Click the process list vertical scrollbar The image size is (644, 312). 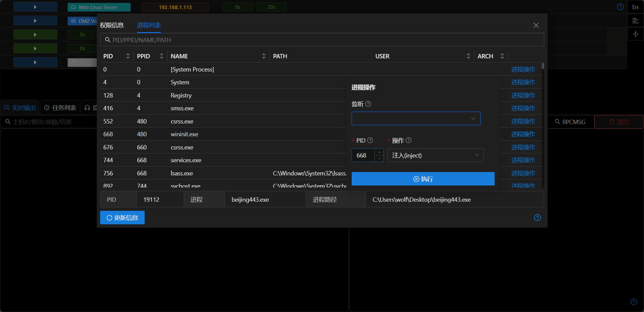543,66
